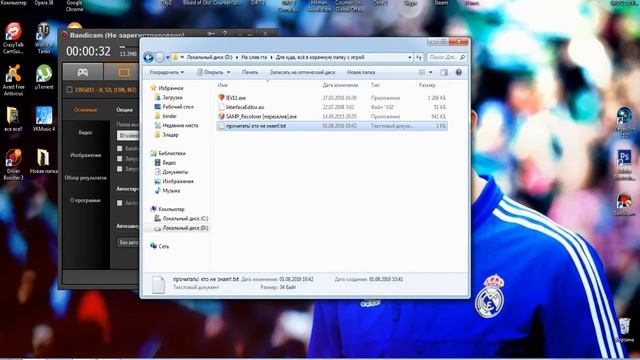This screenshot has width=640, height=360.
Task: Open the Упорядочить menu
Action: point(167,72)
